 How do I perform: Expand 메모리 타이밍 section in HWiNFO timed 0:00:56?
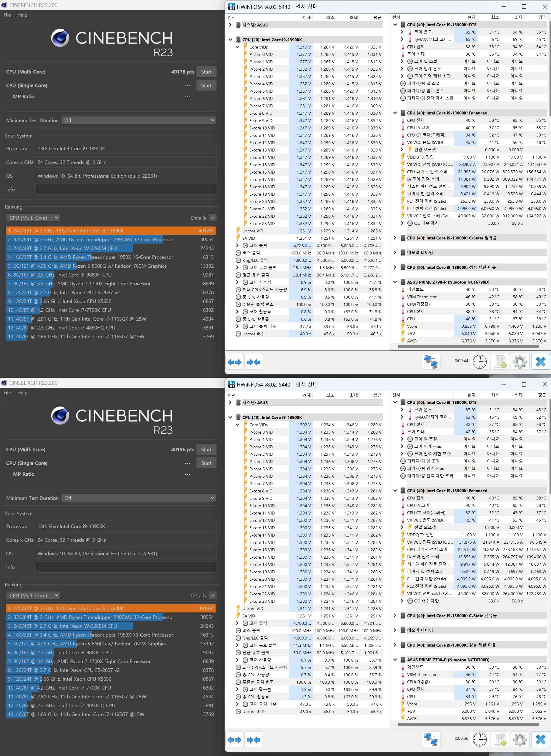click(x=395, y=630)
